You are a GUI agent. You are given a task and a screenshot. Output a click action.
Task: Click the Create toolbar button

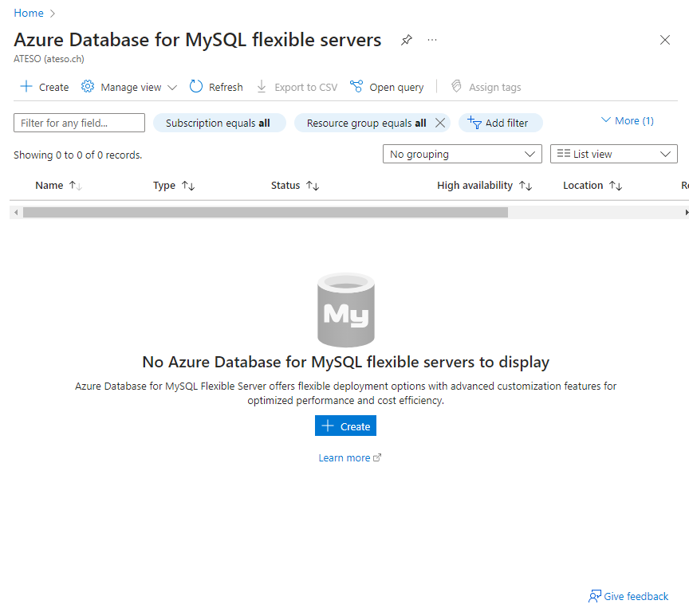(45, 87)
